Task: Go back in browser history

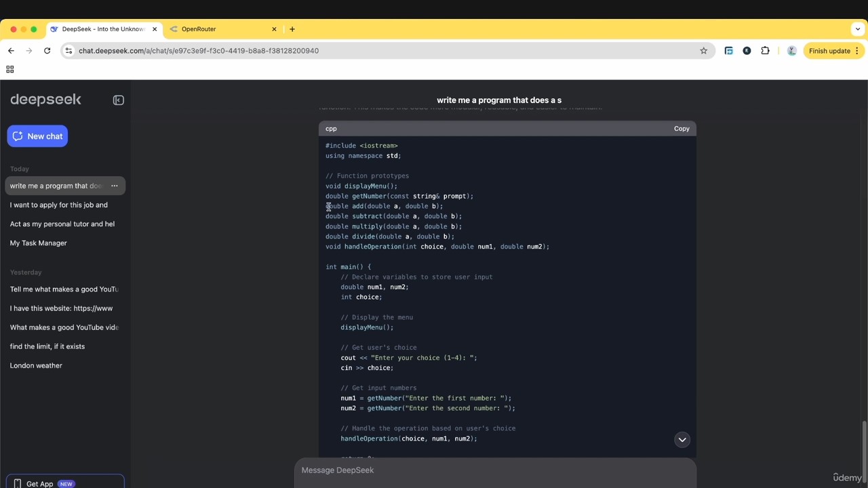Action: coord(11,51)
